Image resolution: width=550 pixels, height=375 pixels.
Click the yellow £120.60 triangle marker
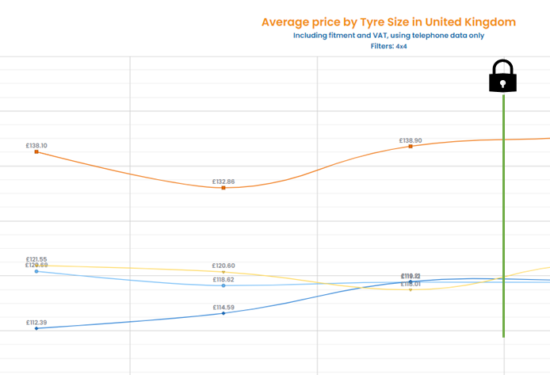coord(223,272)
